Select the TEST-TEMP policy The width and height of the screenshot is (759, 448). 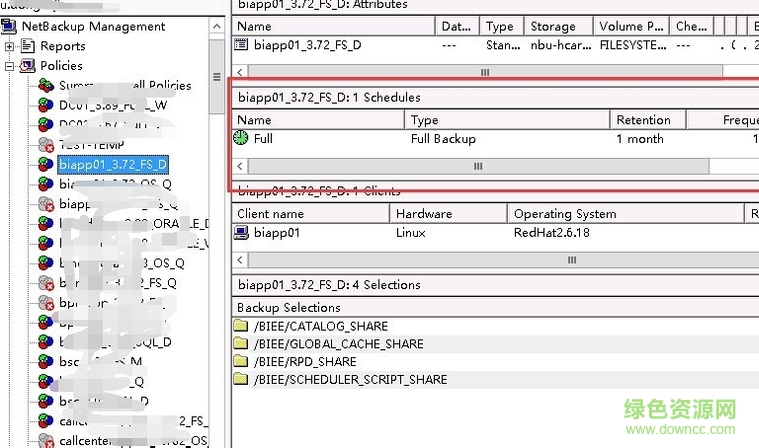(91, 145)
